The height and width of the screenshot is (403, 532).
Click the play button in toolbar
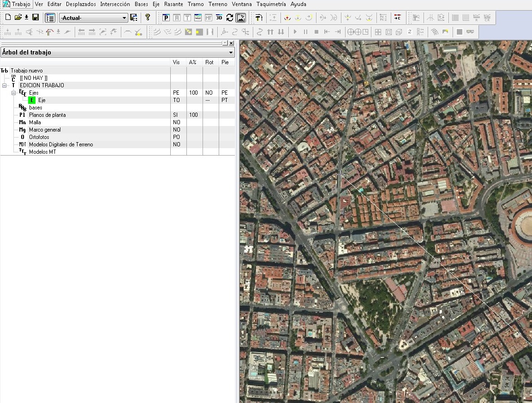tap(295, 32)
